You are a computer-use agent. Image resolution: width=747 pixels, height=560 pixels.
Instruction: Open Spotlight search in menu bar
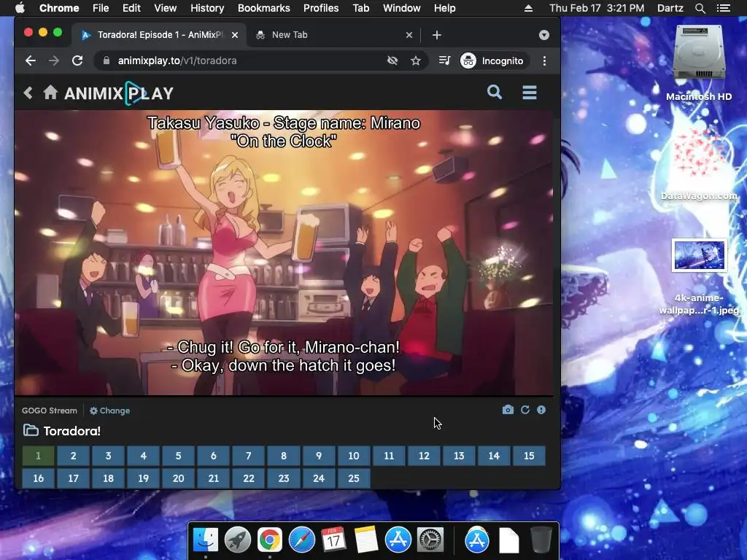pos(700,8)
